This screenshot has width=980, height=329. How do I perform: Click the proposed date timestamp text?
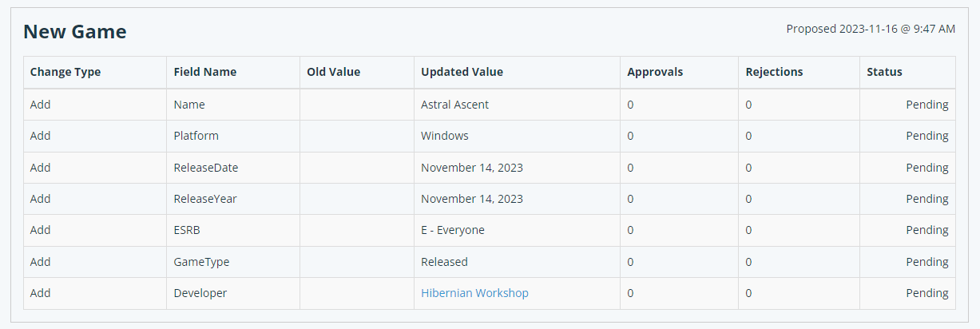(x=871, y=29)
